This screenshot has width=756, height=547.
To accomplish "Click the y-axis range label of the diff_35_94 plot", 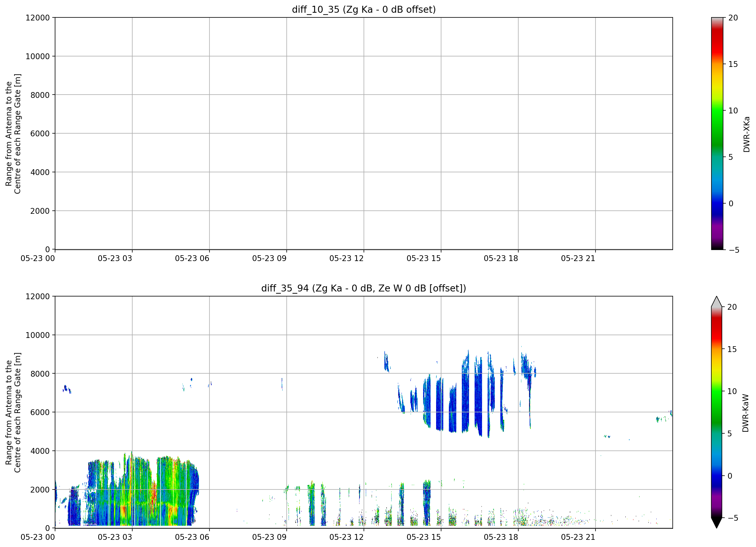I will (13, 412).
